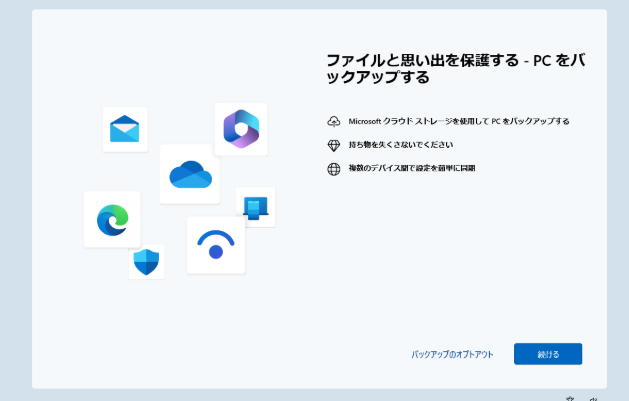Click the 複数のデバイス間で設定を簡単に同期 text
The height and width of the screenshot is (401, 629).
point(411,168)
